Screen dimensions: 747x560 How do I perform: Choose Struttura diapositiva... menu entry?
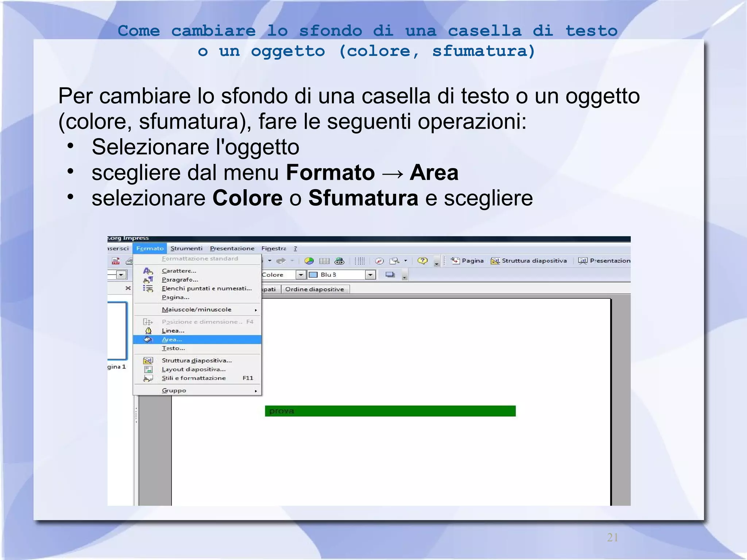click(x=197, y=361)
